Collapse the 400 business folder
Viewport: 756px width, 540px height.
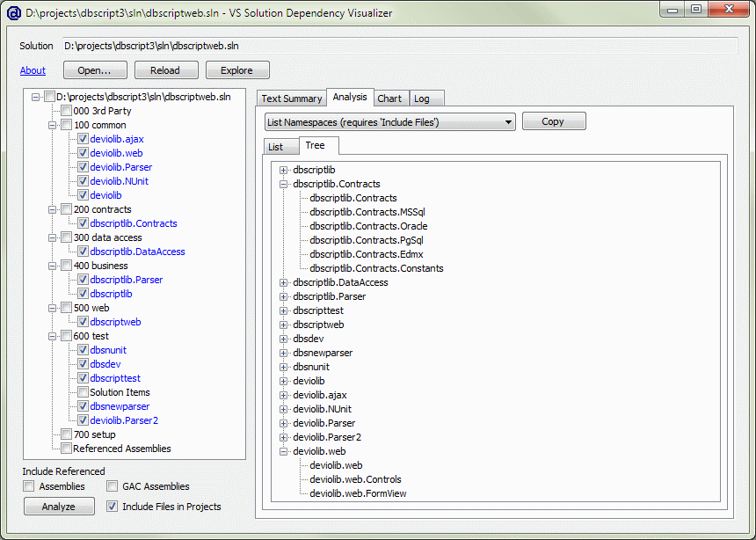(52, 266)
